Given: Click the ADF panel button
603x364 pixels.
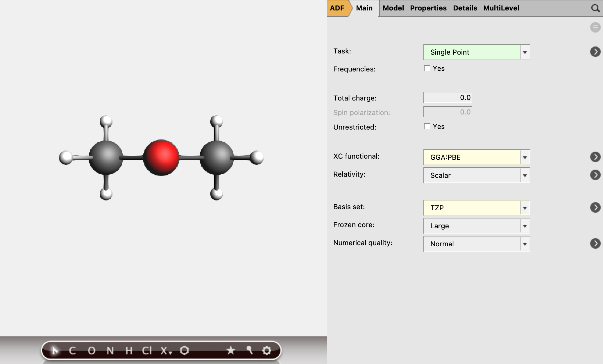Looking at the screenshot, I should tap(337, 8).
